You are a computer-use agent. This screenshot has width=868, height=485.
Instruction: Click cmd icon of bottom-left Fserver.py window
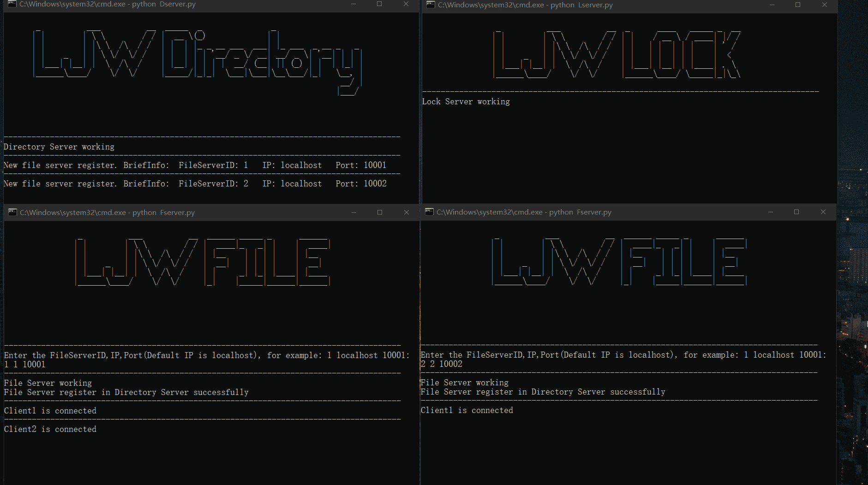point(12,212)
